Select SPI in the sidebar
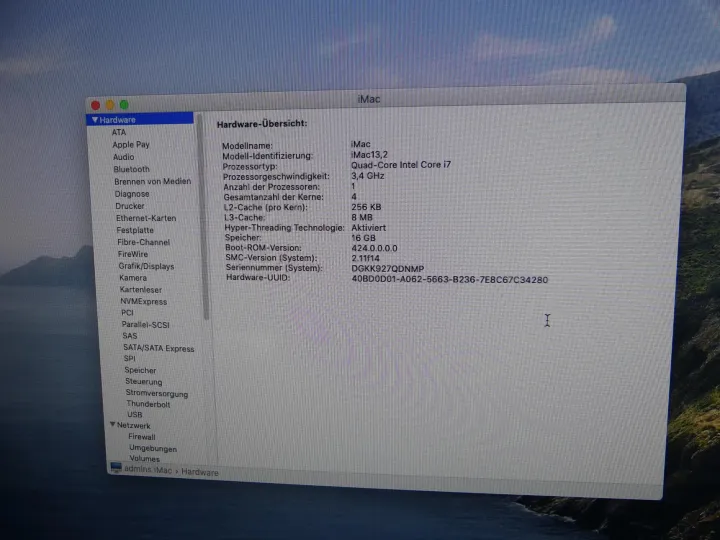720x540 pixels. tap(129, 359)
